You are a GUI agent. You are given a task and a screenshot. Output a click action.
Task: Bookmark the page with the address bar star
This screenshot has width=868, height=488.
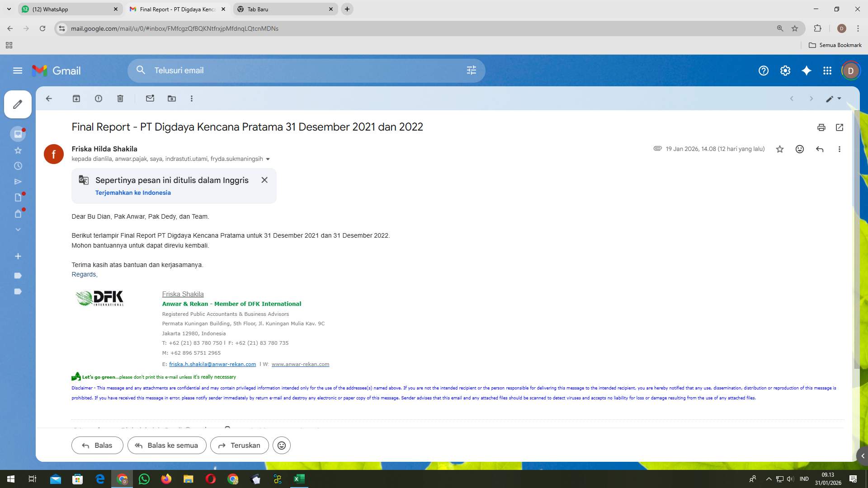pos(795,28)
